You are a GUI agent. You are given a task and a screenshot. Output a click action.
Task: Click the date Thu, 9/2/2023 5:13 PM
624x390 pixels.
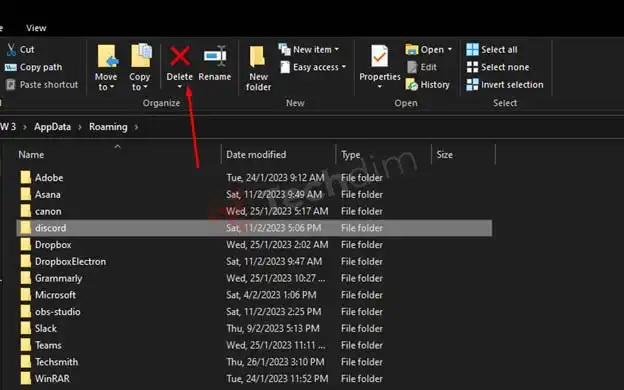[x=273, y=328]
